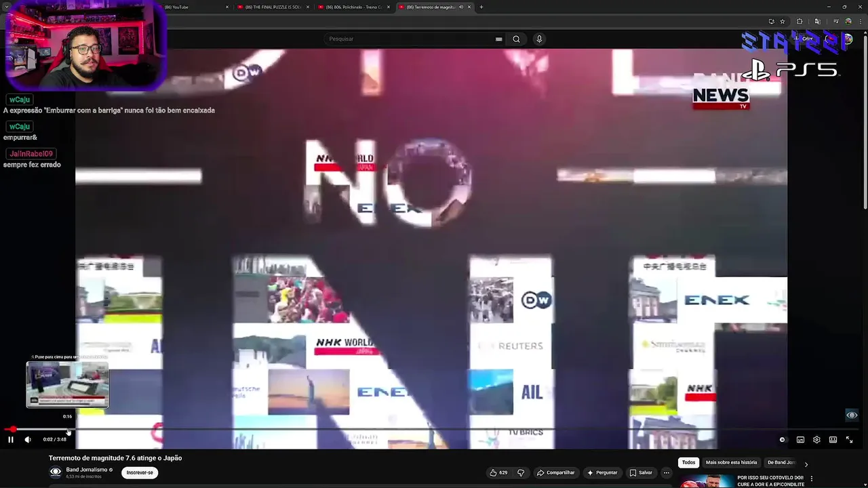The width and height of the screenshot is (868, 488).
Task: Open the player settings gear
Action: click(x=816, y=440)
